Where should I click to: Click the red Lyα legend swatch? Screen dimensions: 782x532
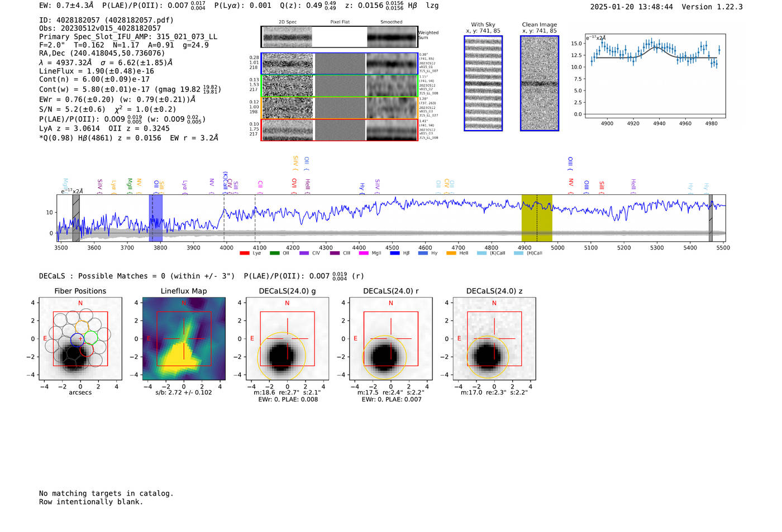pos(244,253)
